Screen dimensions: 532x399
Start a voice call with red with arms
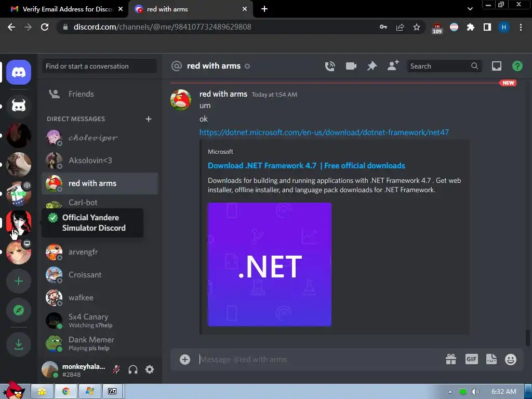coord(330,66)
